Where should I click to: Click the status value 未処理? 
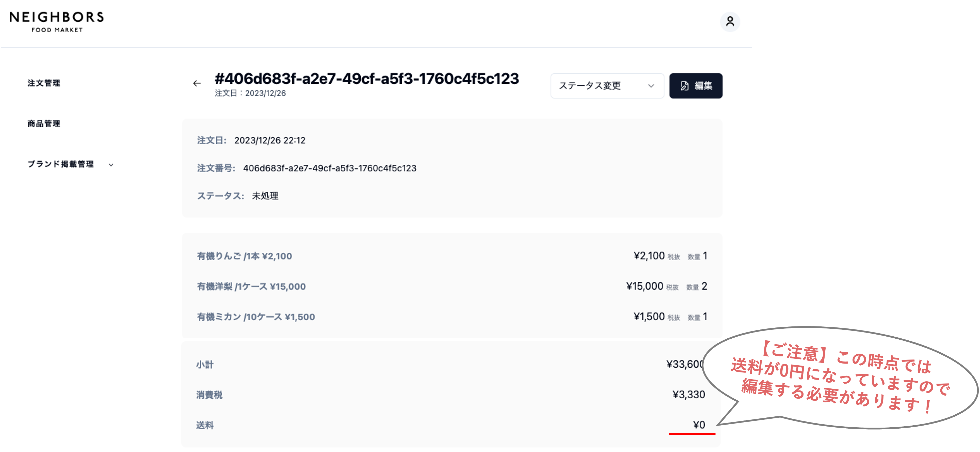265,196
